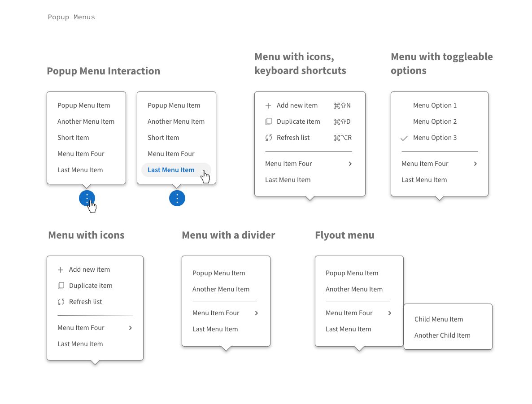Click the second blue three-dot menu button
The image size is (532, 404).
(x=177, y=198)
